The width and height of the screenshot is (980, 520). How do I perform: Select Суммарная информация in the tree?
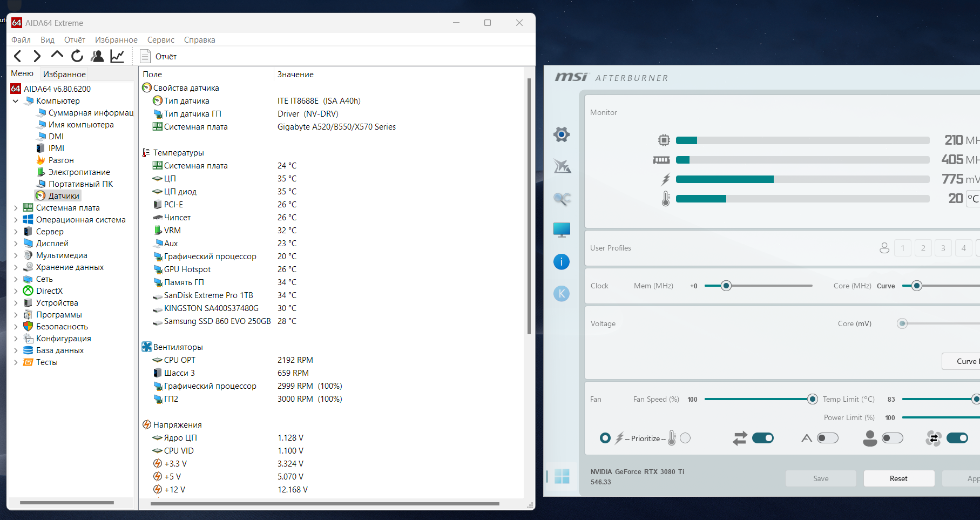[x=85, y=113]
